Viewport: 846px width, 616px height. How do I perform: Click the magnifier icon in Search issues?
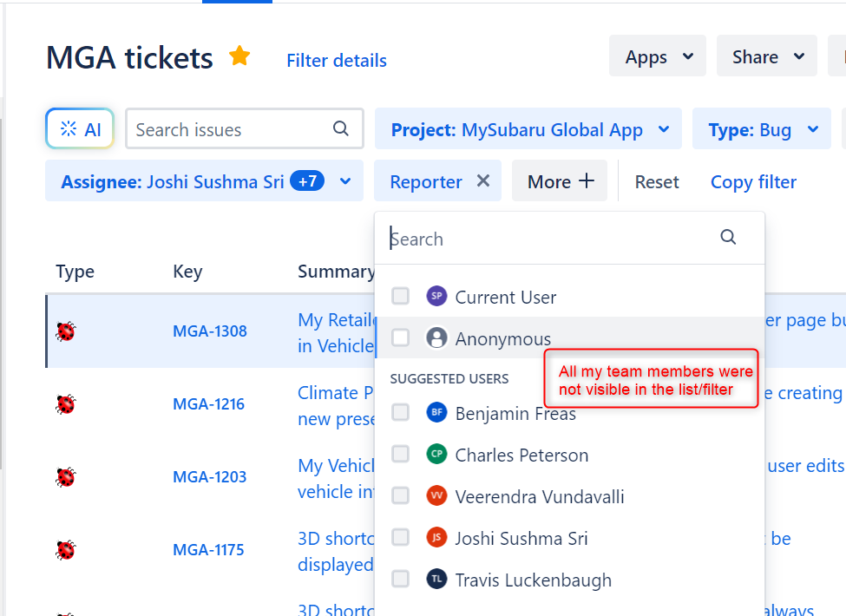[x=341, y=129]
